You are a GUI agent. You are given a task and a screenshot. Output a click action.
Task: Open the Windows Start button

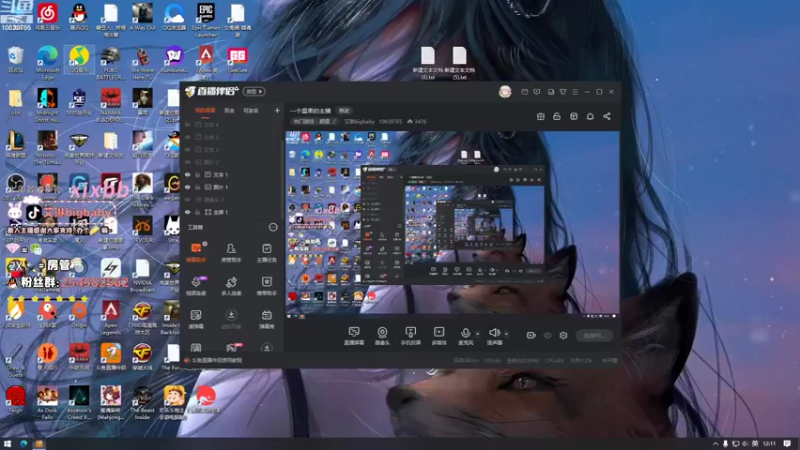click(7, 444)
